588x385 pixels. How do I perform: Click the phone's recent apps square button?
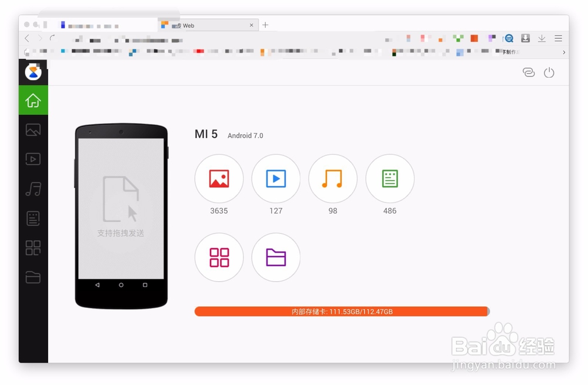tap(145, 285)
